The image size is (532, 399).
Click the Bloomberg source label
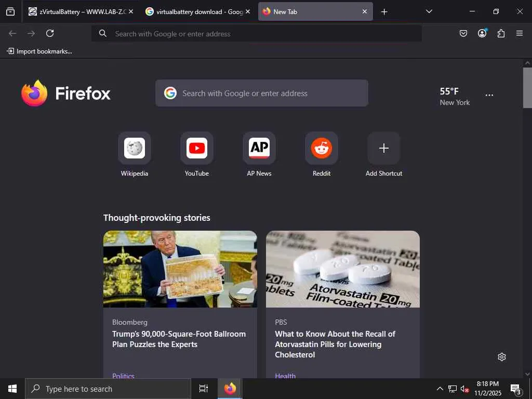tap(129, 322)
